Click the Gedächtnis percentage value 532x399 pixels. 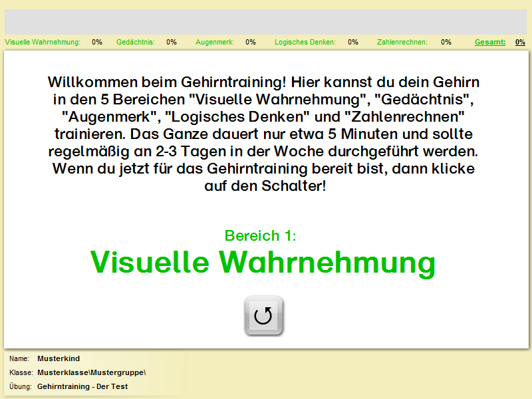(x=172, y=42)
